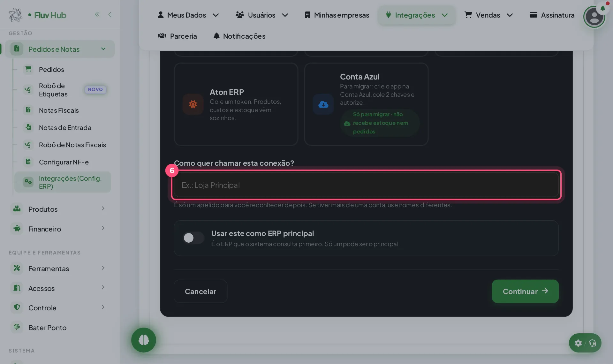Focus the connection name input field

(x=366, y=185)
